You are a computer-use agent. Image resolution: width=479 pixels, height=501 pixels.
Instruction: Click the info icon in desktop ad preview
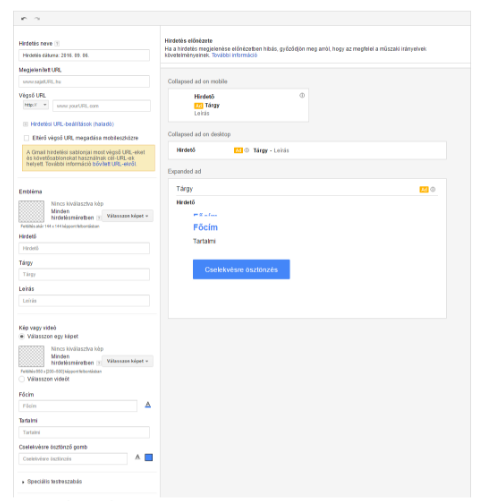coord(247,150)
